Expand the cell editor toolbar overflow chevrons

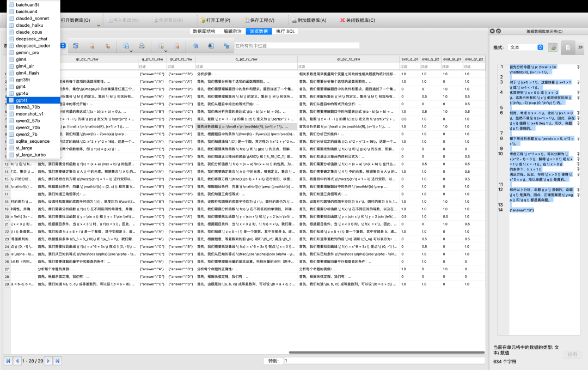[580, 47]
